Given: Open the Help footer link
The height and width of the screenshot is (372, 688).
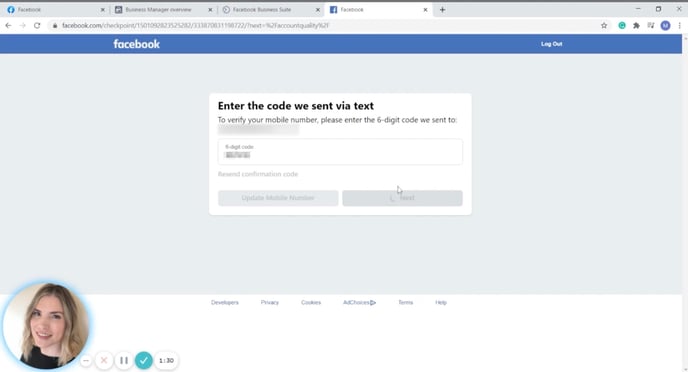Looking at the screenshot, I should pos(441,302).
